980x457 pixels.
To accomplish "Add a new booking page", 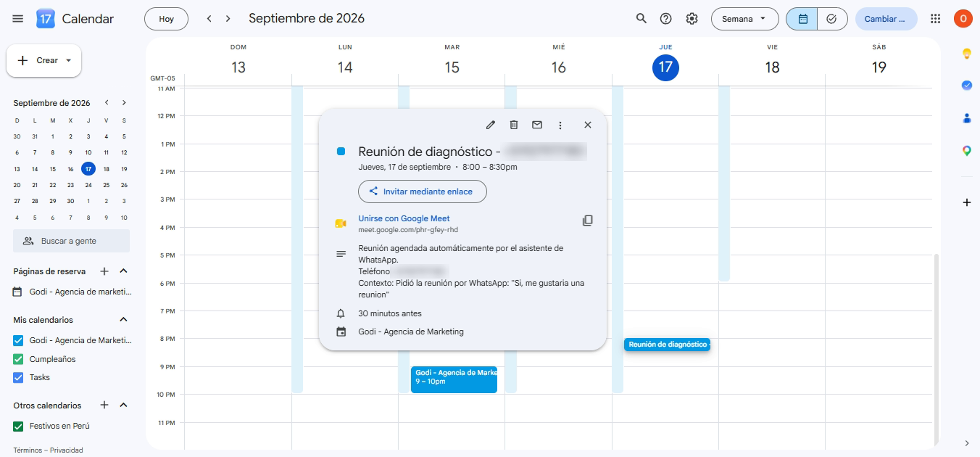I will [x=104, y=271].
